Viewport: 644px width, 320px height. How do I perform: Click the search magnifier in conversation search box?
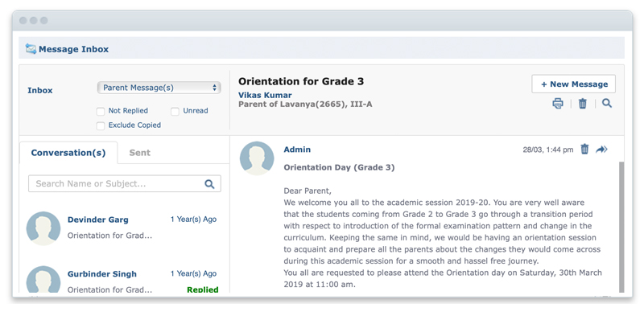[209, 184]
